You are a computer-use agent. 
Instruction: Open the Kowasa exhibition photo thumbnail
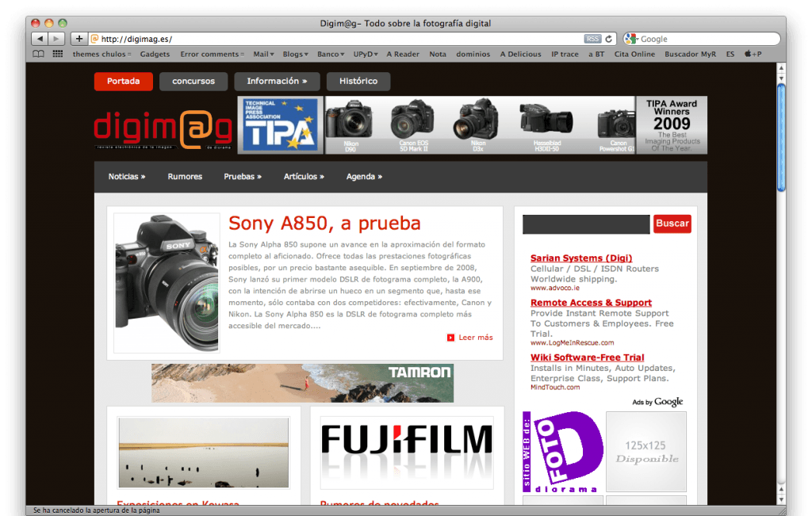(204, 453)
